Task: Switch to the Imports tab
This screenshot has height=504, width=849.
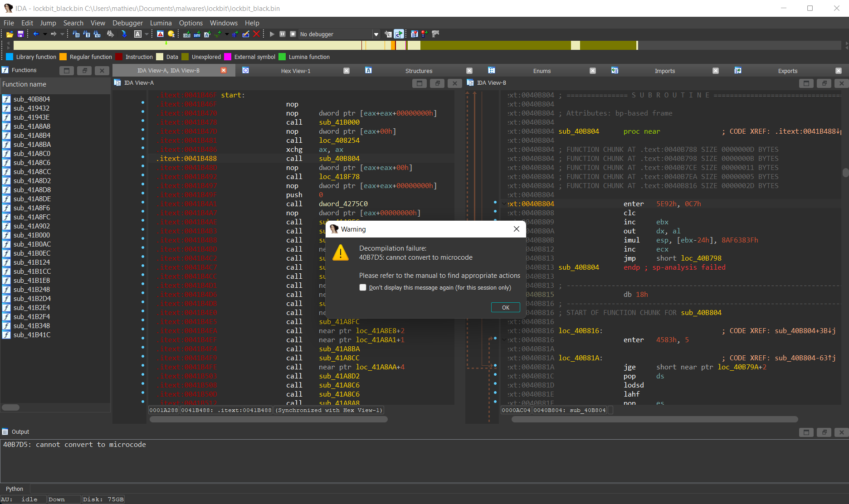Action: [664, 71]
